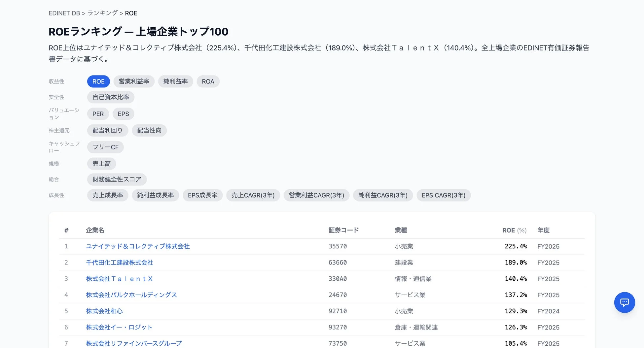Open ユナイテッド＆コレクティブ株式会社 company page
Viewport: 644px width, 348px height.
pos(137,246)
